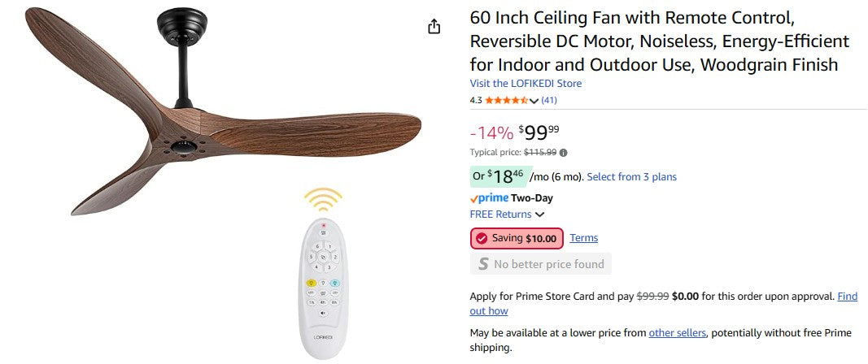Click the info icon beside Typical price
This screenshot has height=364, width=868.
click(x=564, y=152)
